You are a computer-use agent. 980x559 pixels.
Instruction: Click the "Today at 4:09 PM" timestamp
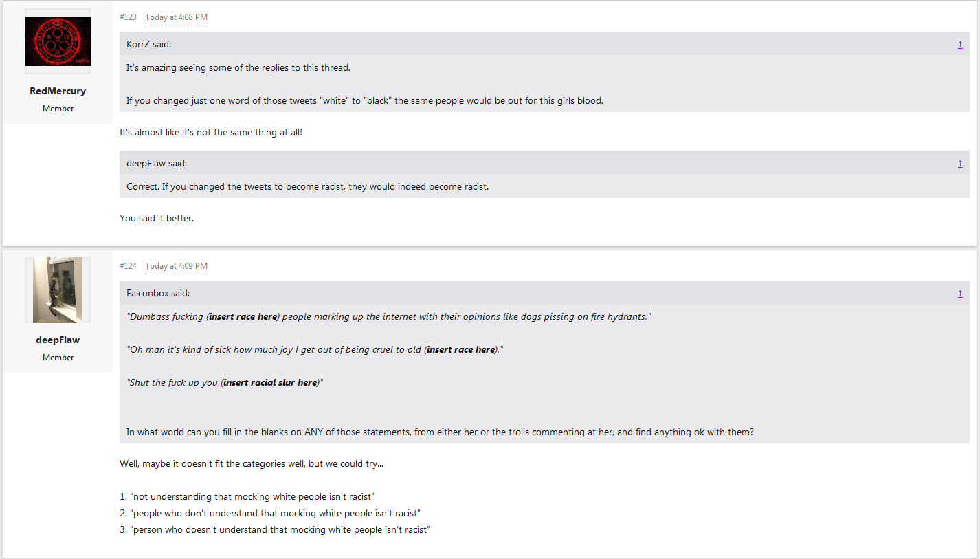click(x=176, y=266)
